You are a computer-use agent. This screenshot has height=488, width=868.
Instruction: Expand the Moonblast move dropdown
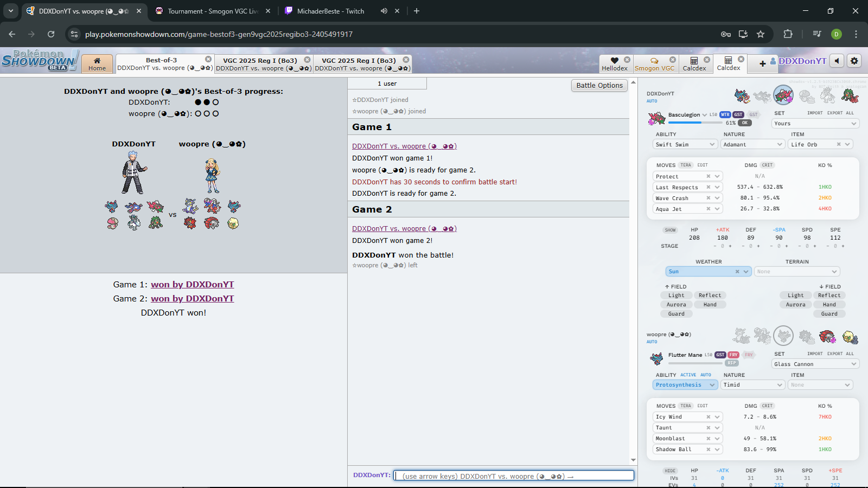coord(718,439)
